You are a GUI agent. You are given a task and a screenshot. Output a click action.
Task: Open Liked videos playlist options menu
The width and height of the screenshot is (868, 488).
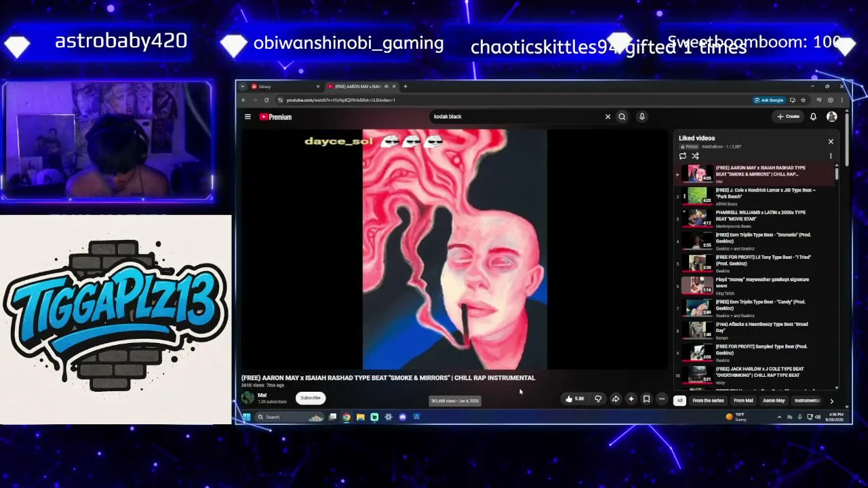coord(831,156)
